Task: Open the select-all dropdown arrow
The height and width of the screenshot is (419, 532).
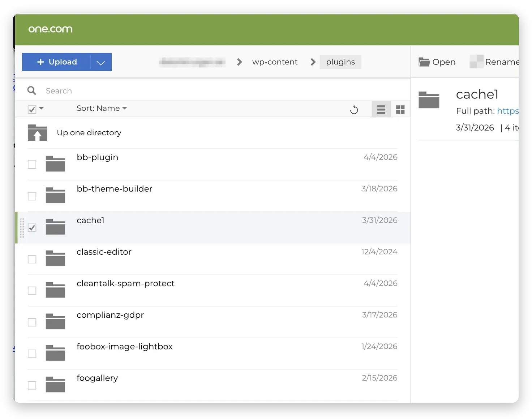Action: (41, 108)
